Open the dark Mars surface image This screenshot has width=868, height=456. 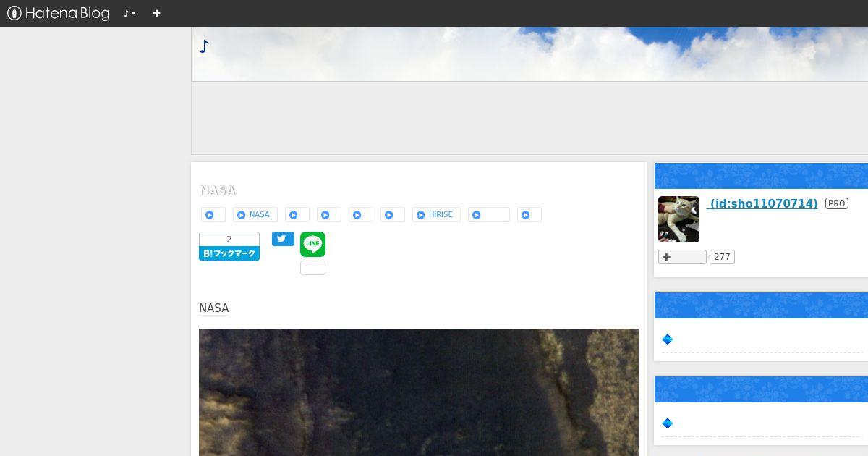[419, 392]
